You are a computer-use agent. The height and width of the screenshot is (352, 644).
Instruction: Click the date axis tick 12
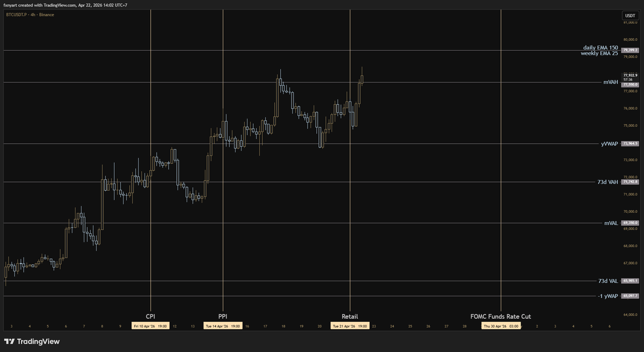(175, 326)
